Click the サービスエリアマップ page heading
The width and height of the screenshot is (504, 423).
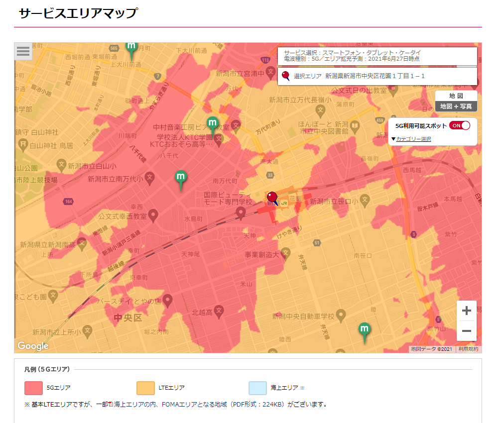79,13
